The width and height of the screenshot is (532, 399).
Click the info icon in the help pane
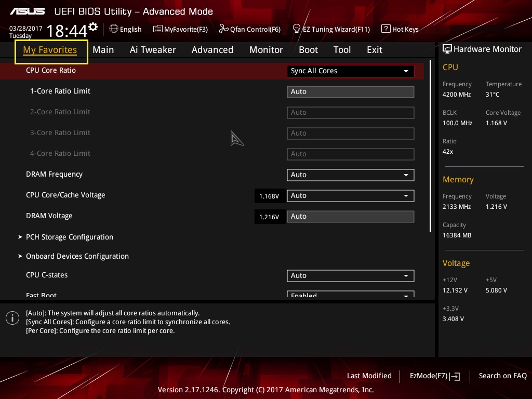point(12,318)
